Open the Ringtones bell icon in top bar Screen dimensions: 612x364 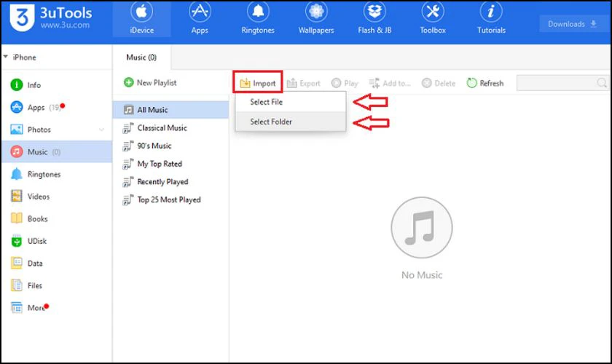[x=259, y=12]
